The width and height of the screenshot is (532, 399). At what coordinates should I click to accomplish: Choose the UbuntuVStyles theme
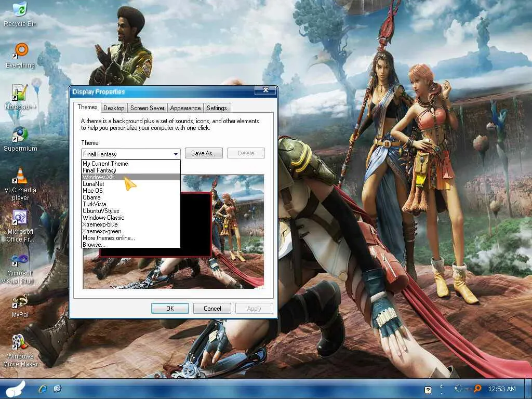pos(130,211)
